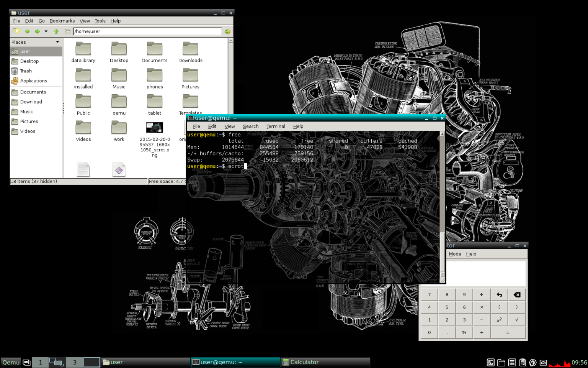Click the /home/user path input field
588x368 pixels.
coord(147,31)
